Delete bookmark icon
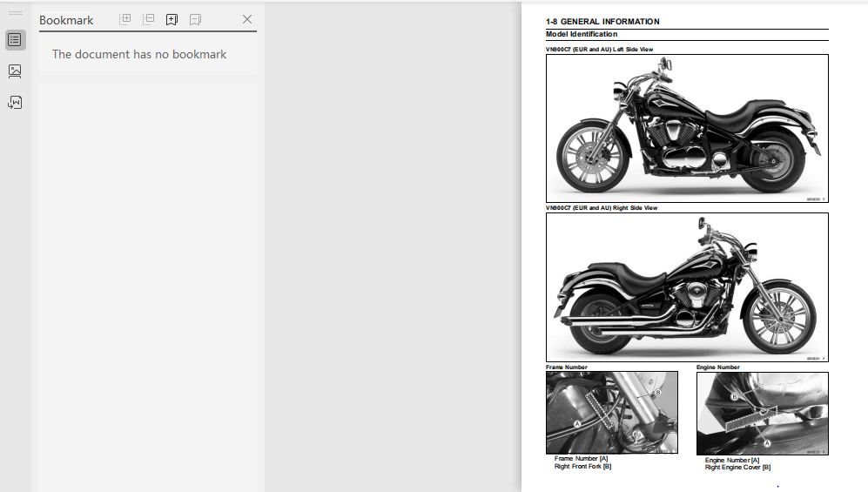 (195, 19)
